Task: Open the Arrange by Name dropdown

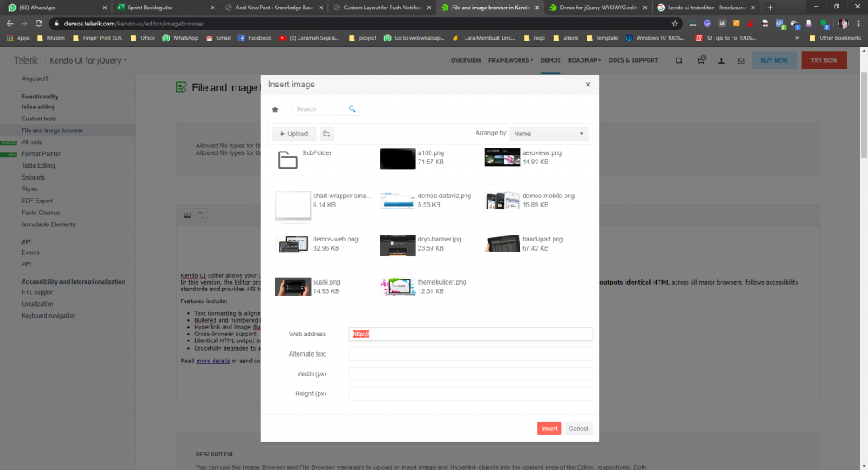Action: (x=548, y=134)
